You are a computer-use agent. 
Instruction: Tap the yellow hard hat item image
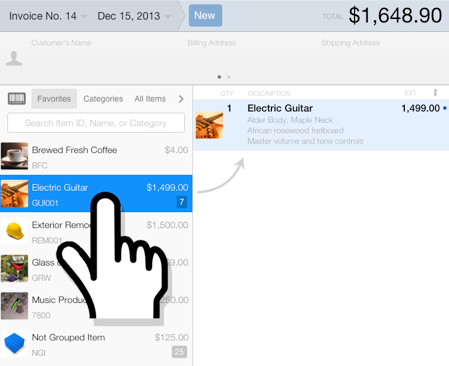pyautogui.click(x=14, y=231)
